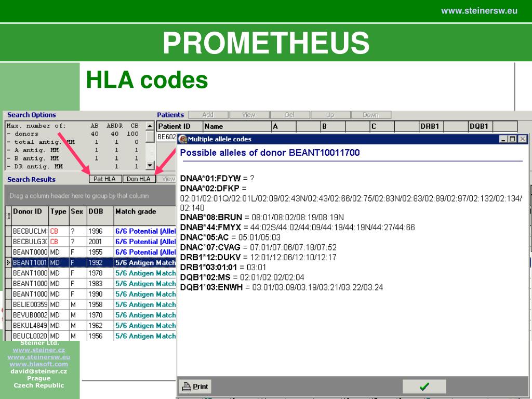This screenshot has width=532, height=399.
Task: Click the DRB1*12:DUKV allele code
Action: 210,257
